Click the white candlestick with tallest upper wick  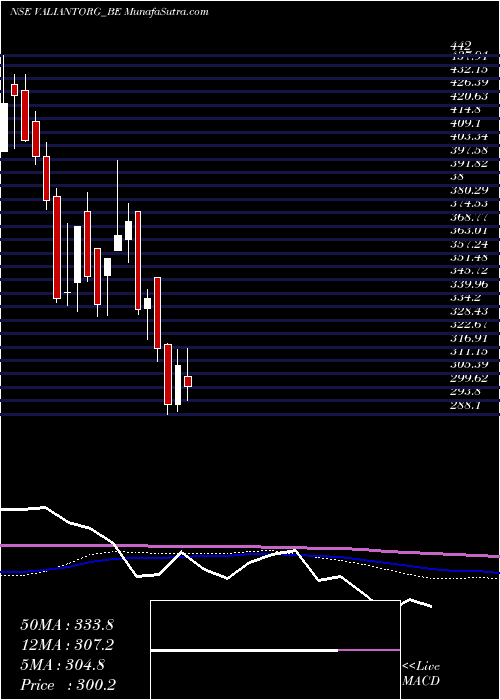pos(118,243)
